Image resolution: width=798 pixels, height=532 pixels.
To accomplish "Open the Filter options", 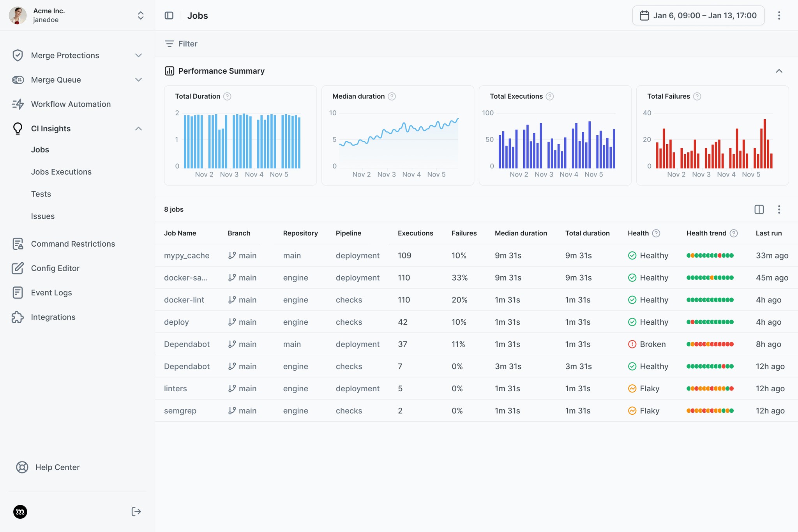I will coord(181,43).
